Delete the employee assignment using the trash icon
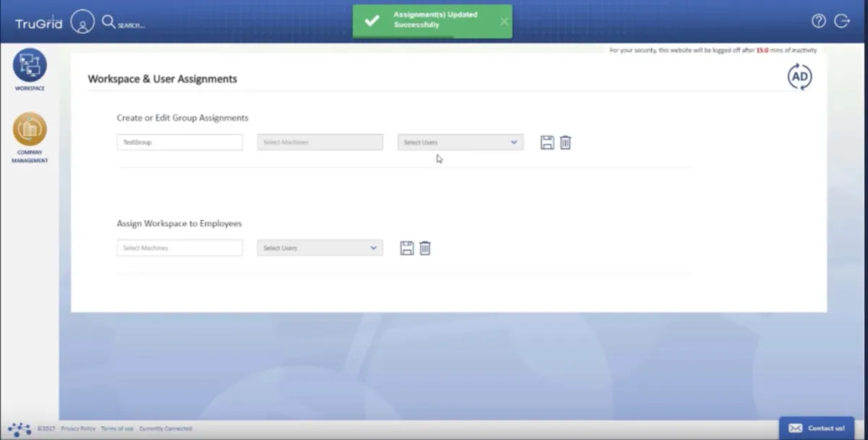Screen dimensions: 868x440 click(425, 247)
